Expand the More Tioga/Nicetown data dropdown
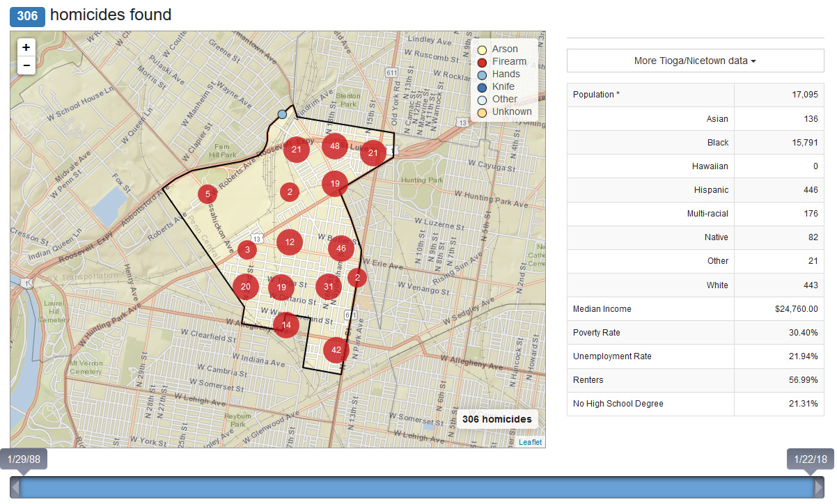837x504 pixels. tap(695, 61)
